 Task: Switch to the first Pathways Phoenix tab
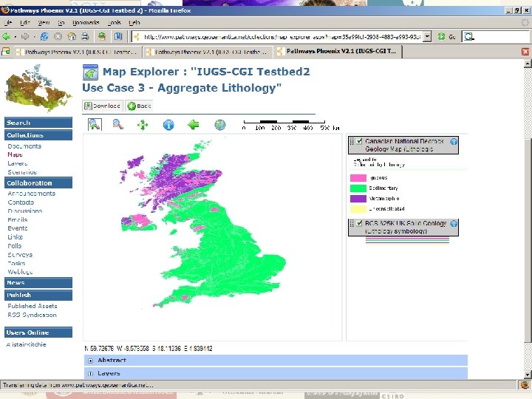coord(77,52)
